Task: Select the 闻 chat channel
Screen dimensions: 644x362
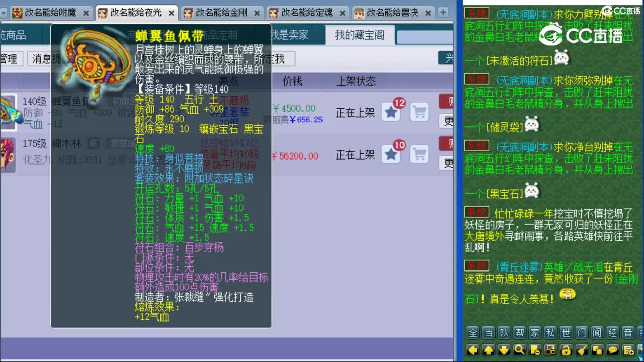Action: (x=597, y=332)
